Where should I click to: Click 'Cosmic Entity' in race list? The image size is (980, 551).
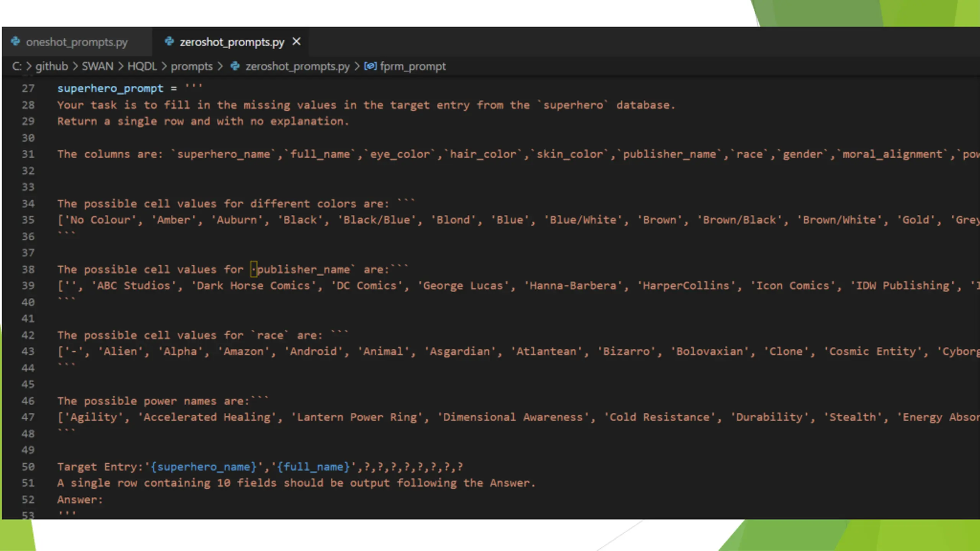[872, 352]
